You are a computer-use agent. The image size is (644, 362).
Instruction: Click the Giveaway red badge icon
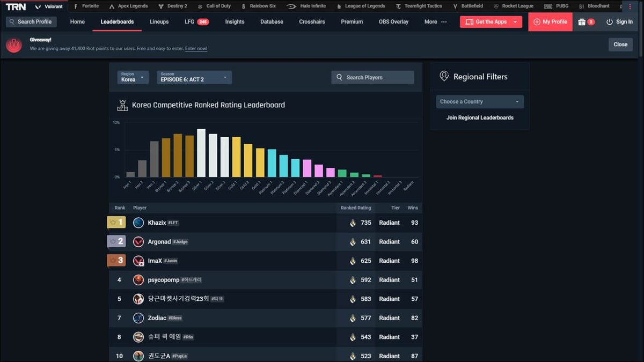pyautogui.click(x=14, y=45)
